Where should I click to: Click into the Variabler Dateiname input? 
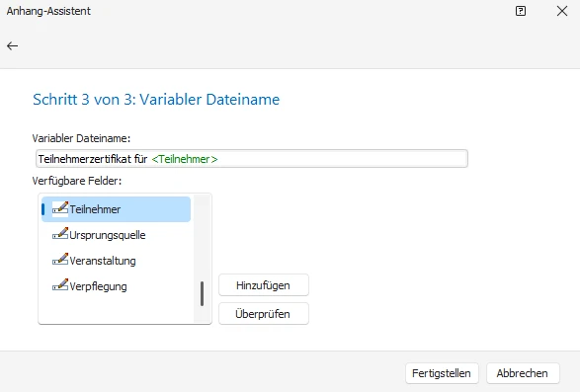tap(252, 159)
